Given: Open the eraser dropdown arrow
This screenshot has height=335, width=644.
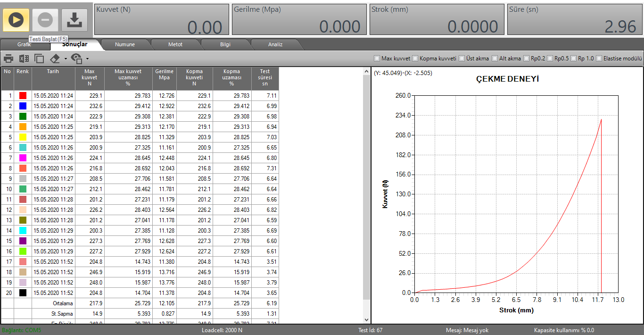Looking at the screenshot, I should click(66, 59).
